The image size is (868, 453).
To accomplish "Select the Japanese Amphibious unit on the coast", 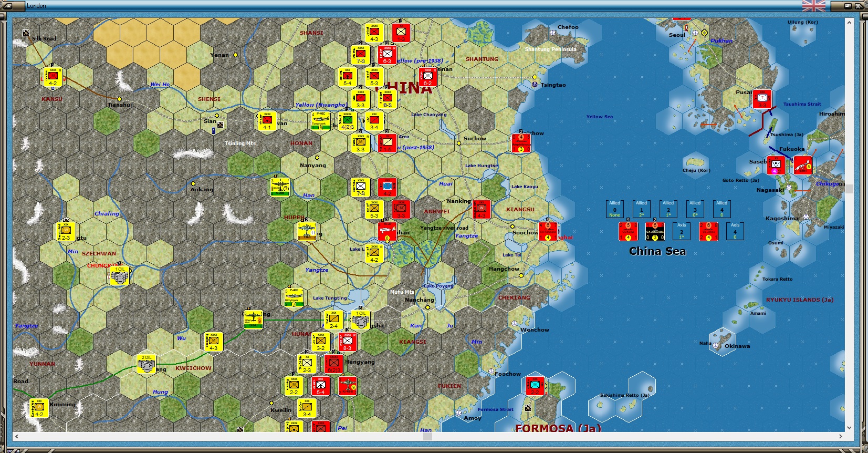I will (521, 143).
